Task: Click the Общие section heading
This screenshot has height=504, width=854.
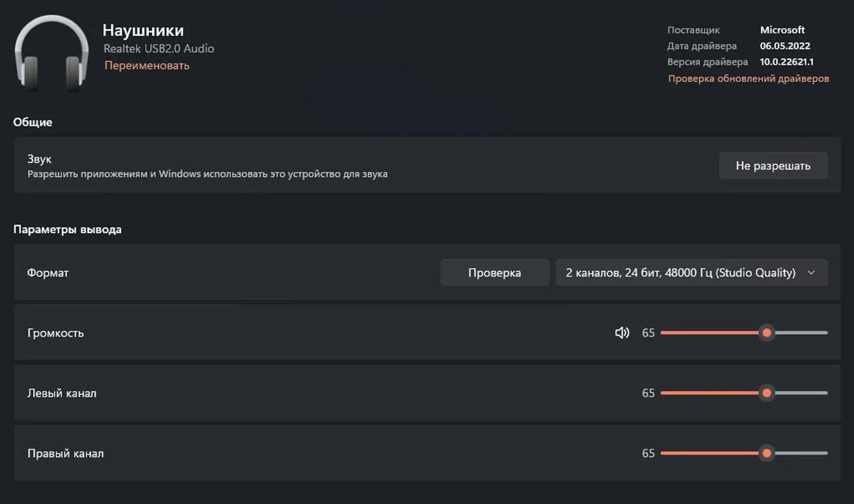Action: pos(33,122)
